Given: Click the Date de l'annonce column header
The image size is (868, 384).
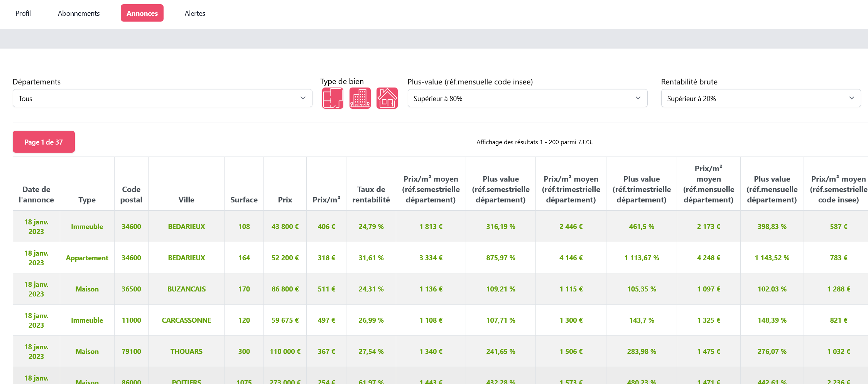Looking at the screenshot, I should tap(36, 194).
